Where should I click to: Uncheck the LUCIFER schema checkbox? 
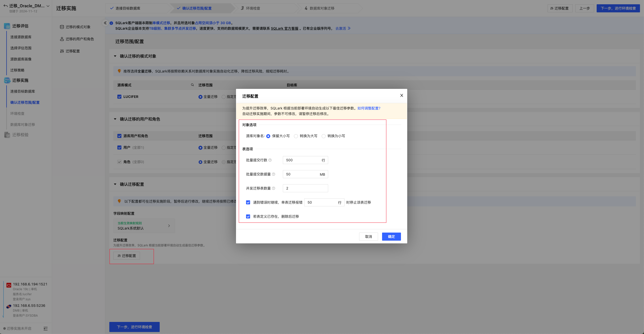point(119,97)
